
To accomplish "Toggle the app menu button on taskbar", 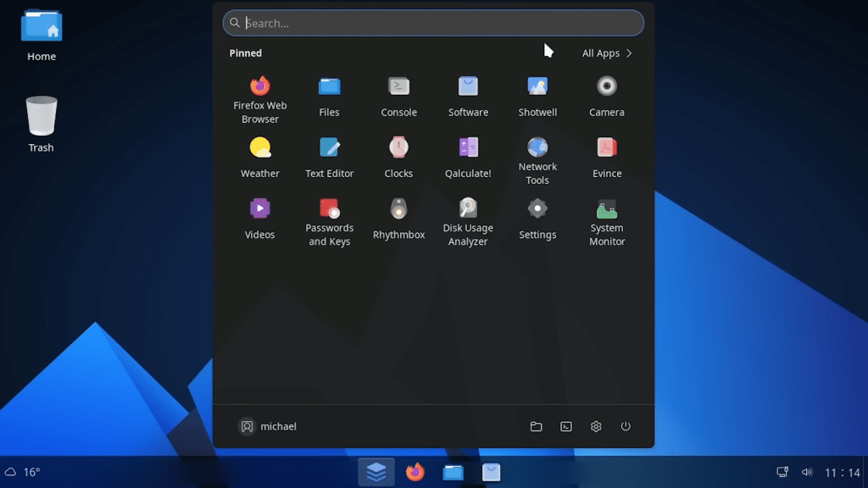I will click(376, 472).
